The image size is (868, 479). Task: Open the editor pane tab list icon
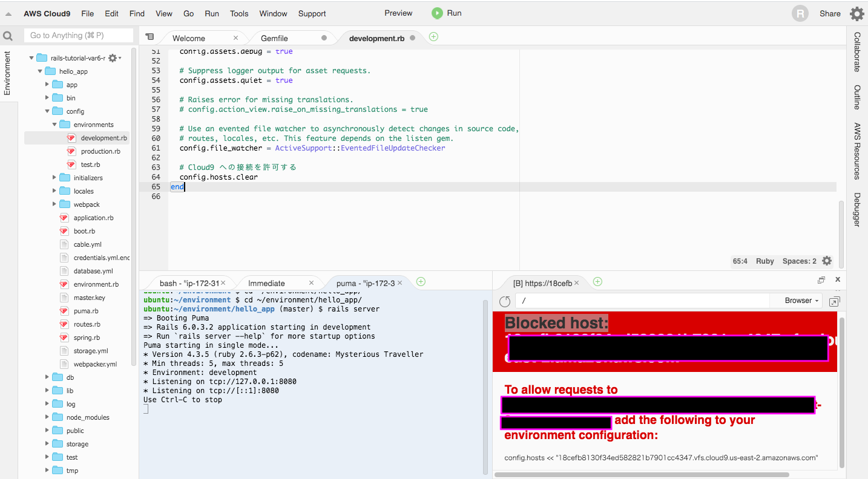tap(150, 37)
